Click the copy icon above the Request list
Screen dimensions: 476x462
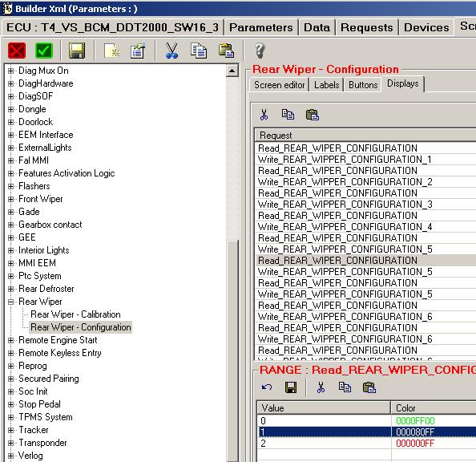click(x=288, y=115)
